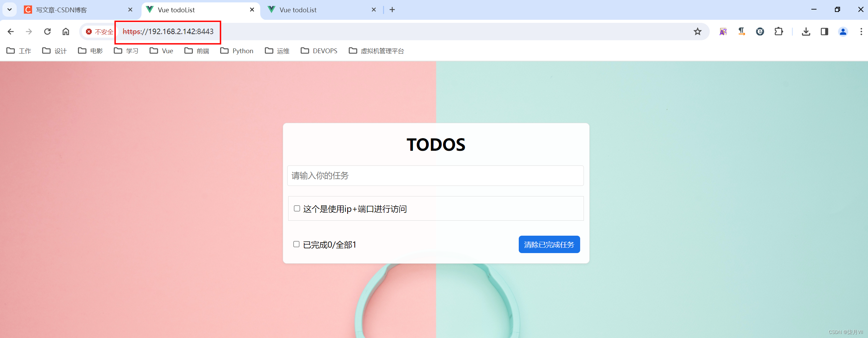Screen dimensions: 868x338
Task: Click the 这个是使用ip+端口进行访问 task text
Action: pos(355,209)
